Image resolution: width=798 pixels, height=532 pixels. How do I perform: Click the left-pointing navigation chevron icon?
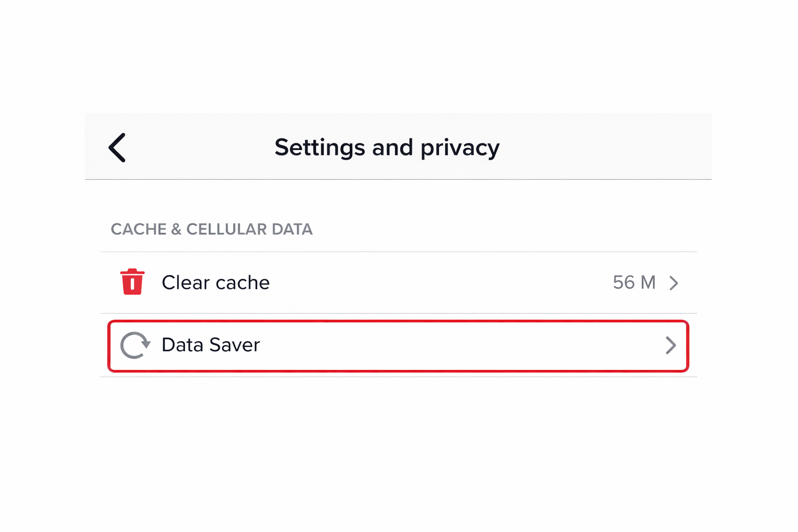[116, 147]
